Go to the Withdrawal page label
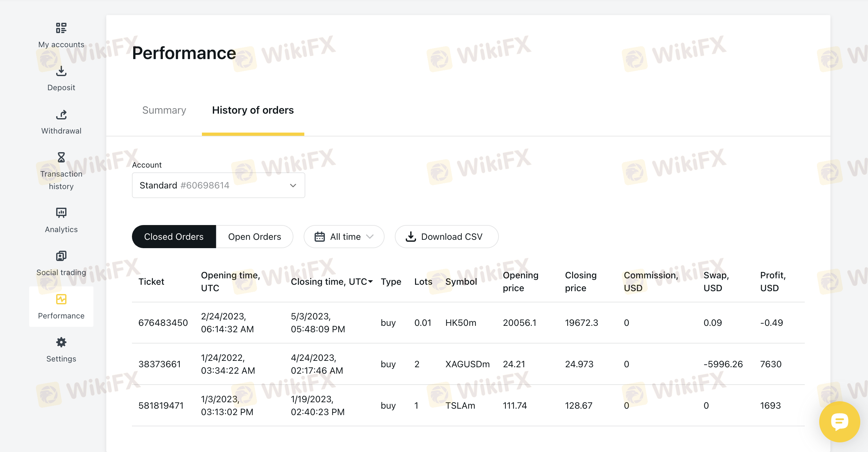This screenshot has width=868, height=452. [x=61, y=131]
